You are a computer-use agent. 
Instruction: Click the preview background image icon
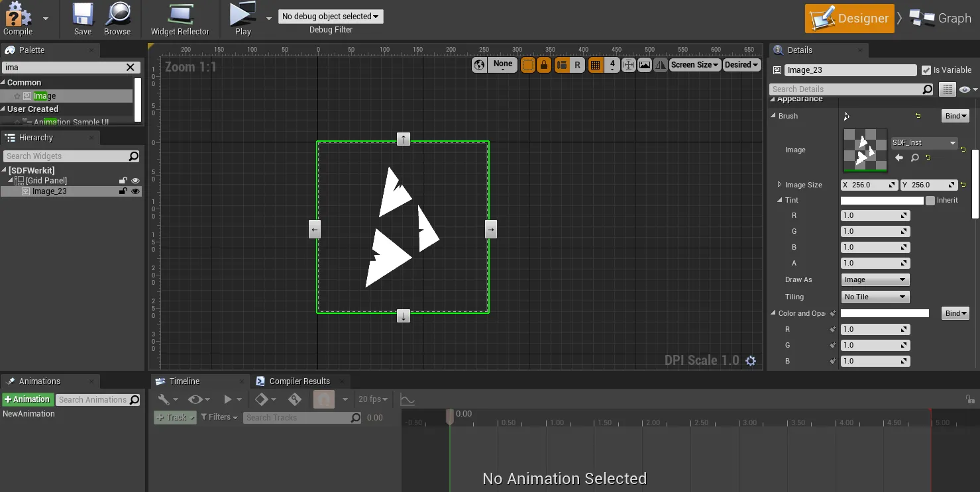coord(645,65)
